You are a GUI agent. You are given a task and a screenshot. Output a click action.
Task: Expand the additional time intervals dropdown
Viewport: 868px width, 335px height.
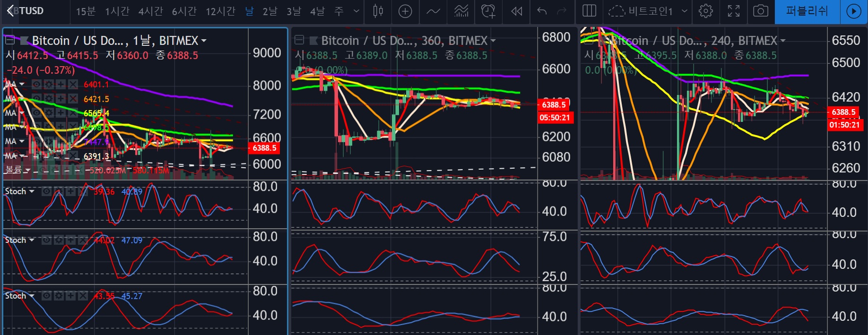(356, 11)
